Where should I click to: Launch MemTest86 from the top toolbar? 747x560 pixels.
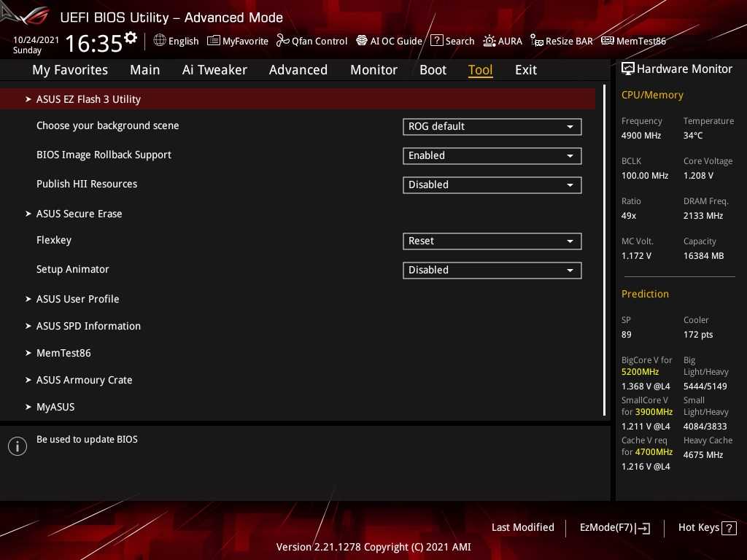click(x=607, y=41)
